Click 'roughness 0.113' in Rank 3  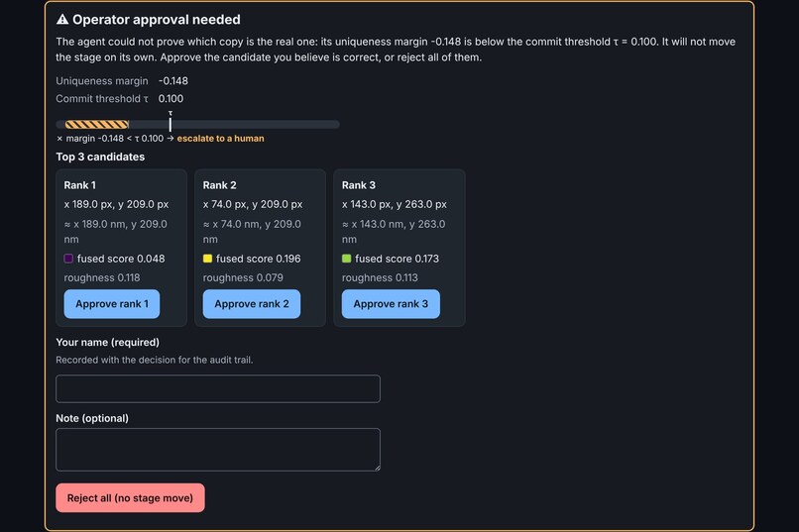click(380, 277)
